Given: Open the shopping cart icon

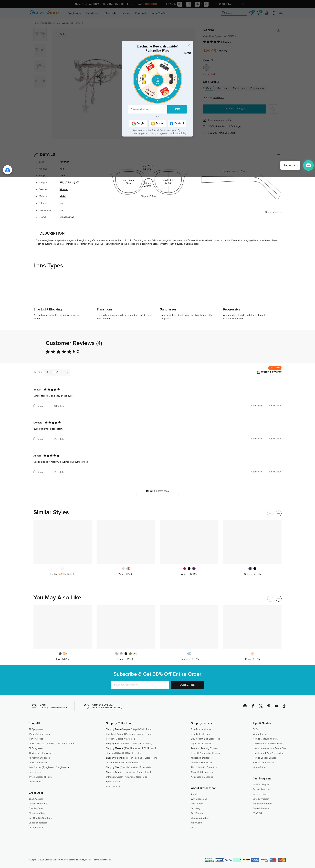Looking at the screenshot, I should (x=259, y=13).
